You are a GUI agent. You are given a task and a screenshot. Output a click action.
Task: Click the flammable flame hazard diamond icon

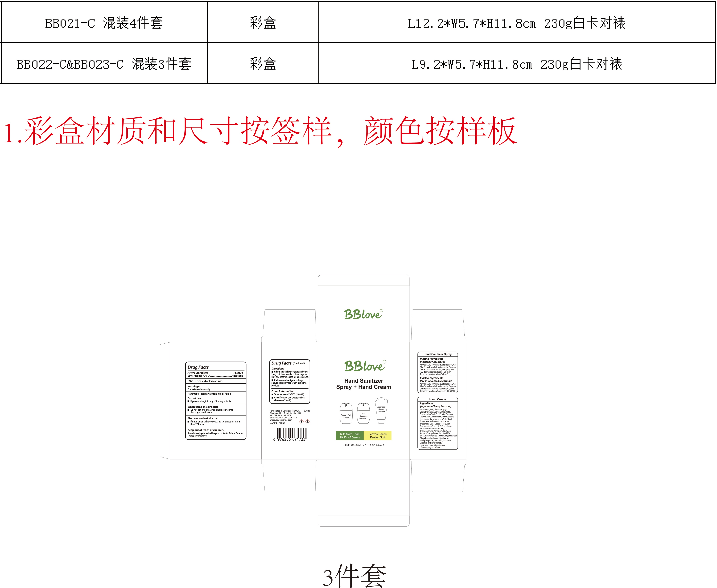tap(308, 422)
